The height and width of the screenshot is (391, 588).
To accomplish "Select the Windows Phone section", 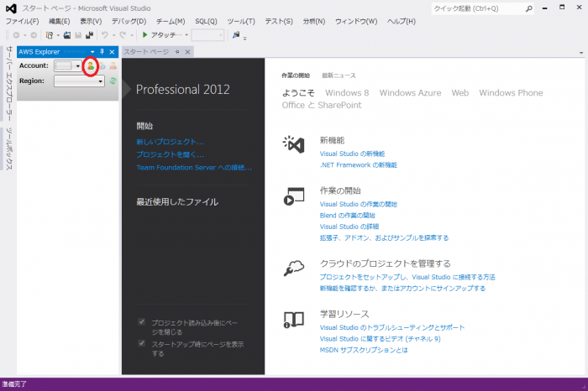I will click(x=511, y=92).
